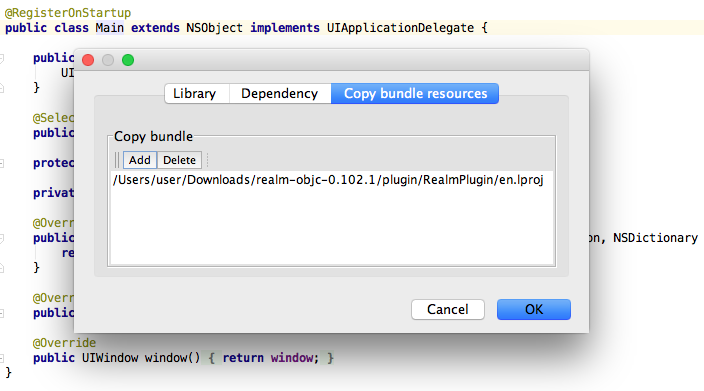Screen dimensions: 704x391
Task: Click the green zoom window button
Action: 128,60
